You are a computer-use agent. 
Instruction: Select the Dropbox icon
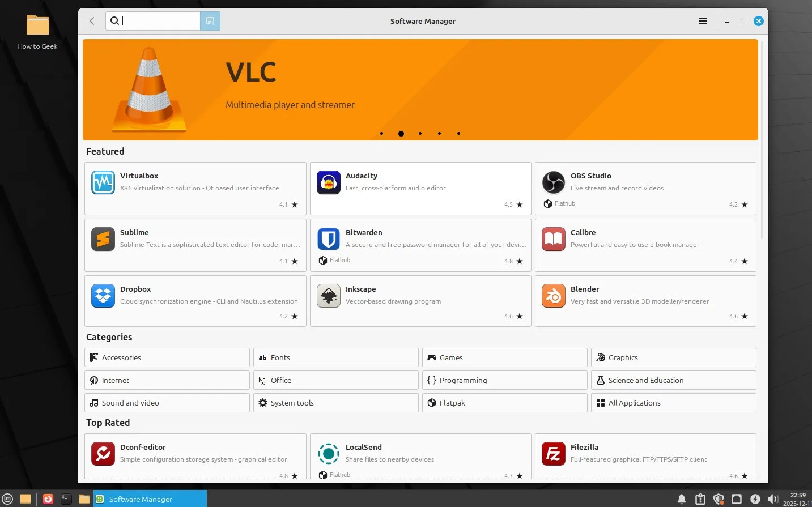tap(103, 296)
